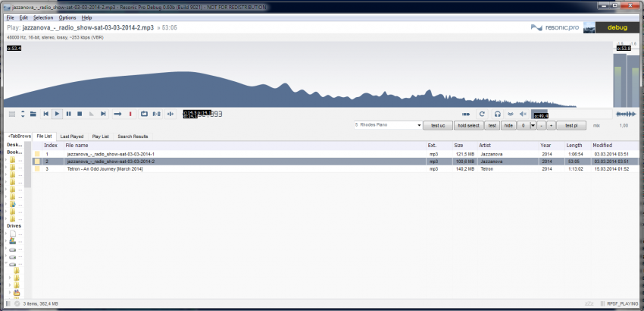The width and height of the screenshot is (644, 311).
Task: Click the A-B loop section icon
Action: (x=156, y=114)
